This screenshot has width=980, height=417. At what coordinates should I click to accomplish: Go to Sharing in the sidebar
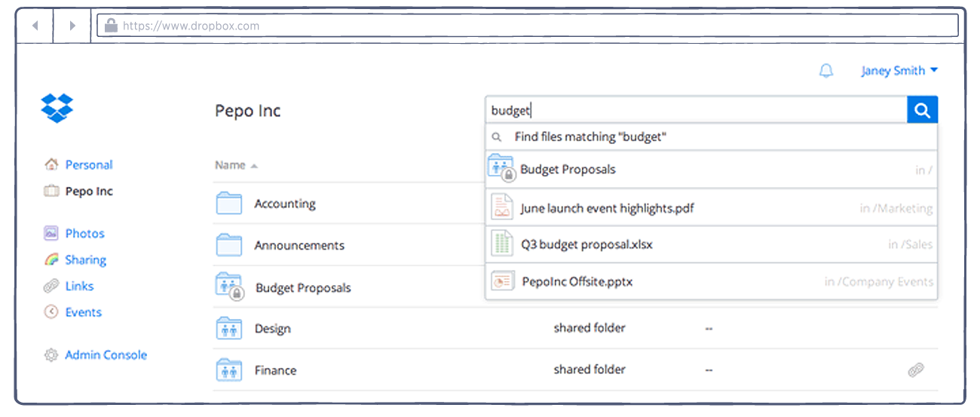click(x=85, y=260)
